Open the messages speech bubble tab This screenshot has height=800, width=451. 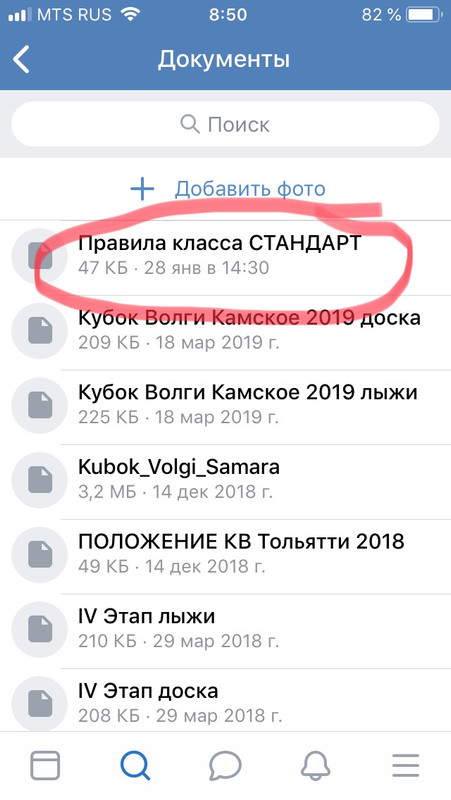pos(226,765)
